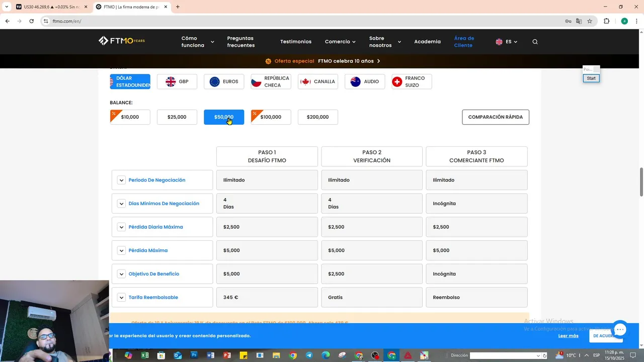Viewport: 644px width, 362px height.
Task: Open Telegram from the taskbar
Action: (x=309, y=355)
